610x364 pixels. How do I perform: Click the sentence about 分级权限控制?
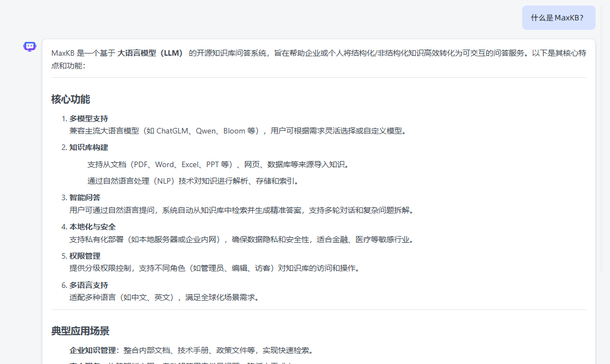[214, 269]
